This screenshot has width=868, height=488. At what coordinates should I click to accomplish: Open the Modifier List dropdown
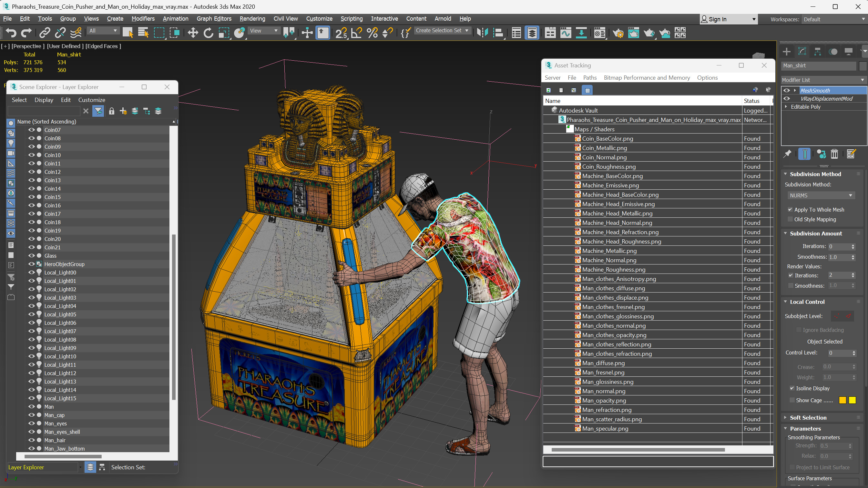822,80
